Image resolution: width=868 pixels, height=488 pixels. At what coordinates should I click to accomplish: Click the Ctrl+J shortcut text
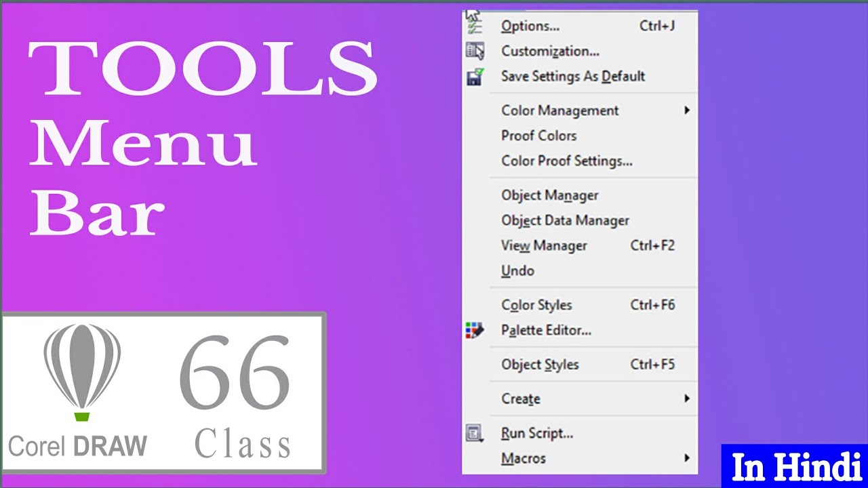(x=657, y=26)
